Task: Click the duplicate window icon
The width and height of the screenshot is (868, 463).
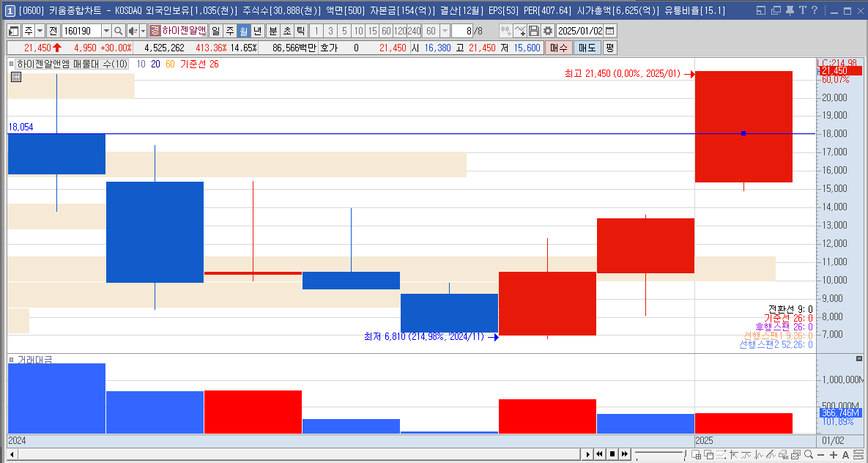Action: pos(776,10)
